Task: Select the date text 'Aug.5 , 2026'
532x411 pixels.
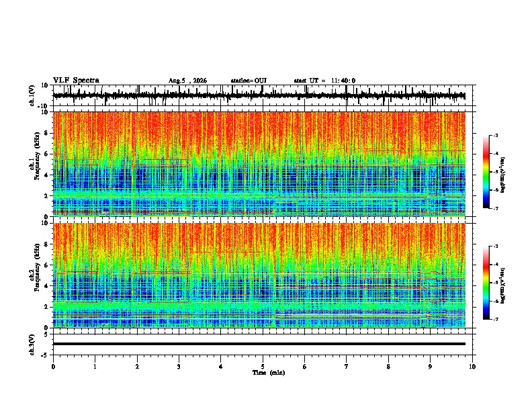Action: (187, 81)
